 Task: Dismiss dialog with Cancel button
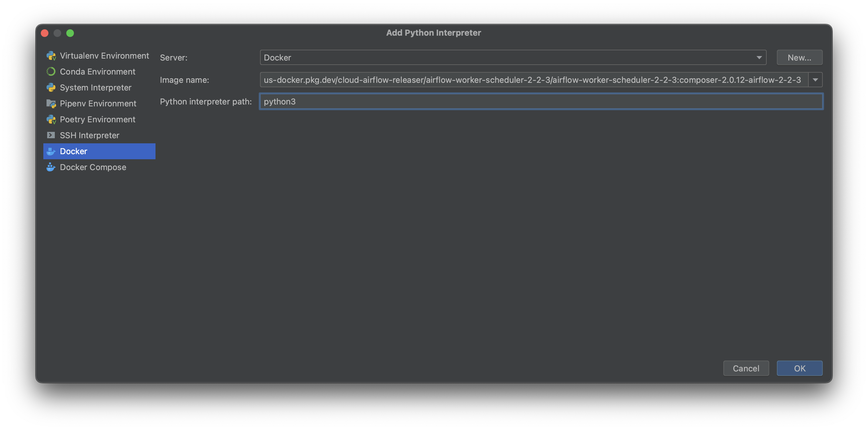[x=746, y=369]
